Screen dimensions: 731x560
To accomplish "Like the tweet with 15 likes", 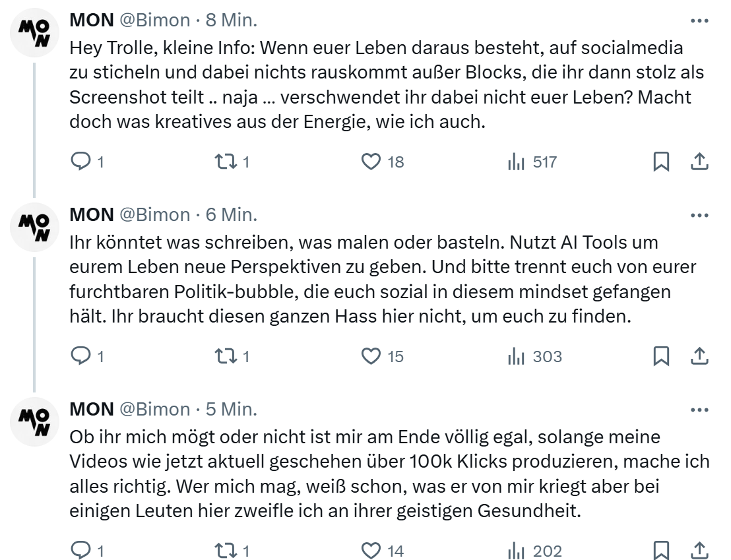I will click(372, 357).
